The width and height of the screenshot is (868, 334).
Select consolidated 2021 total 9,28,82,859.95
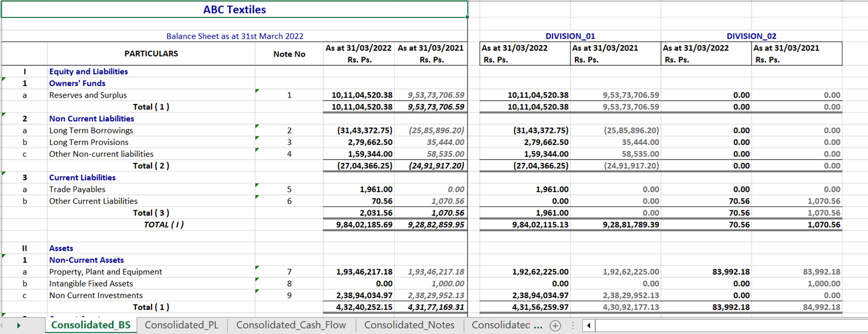pos(435,224)
